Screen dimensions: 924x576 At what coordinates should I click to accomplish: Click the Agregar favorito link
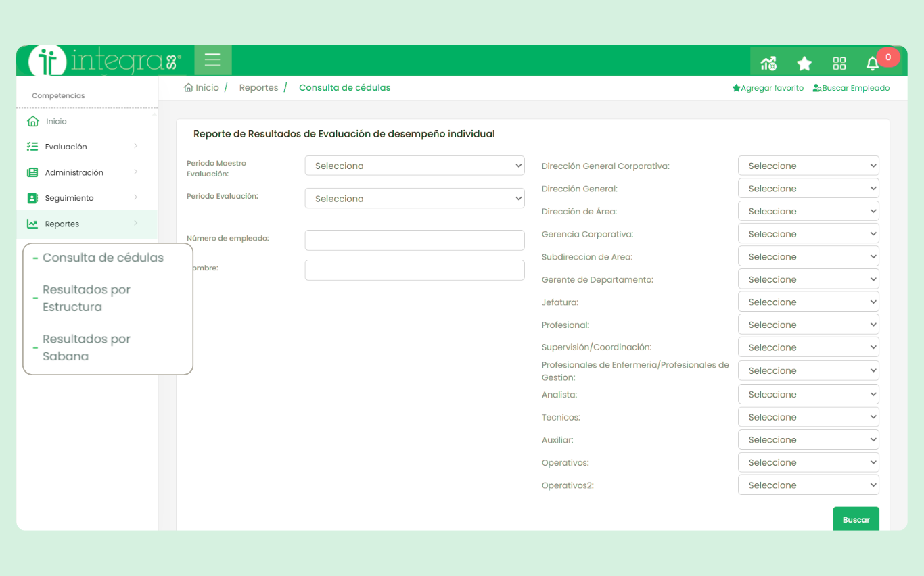tap(768, 88)
